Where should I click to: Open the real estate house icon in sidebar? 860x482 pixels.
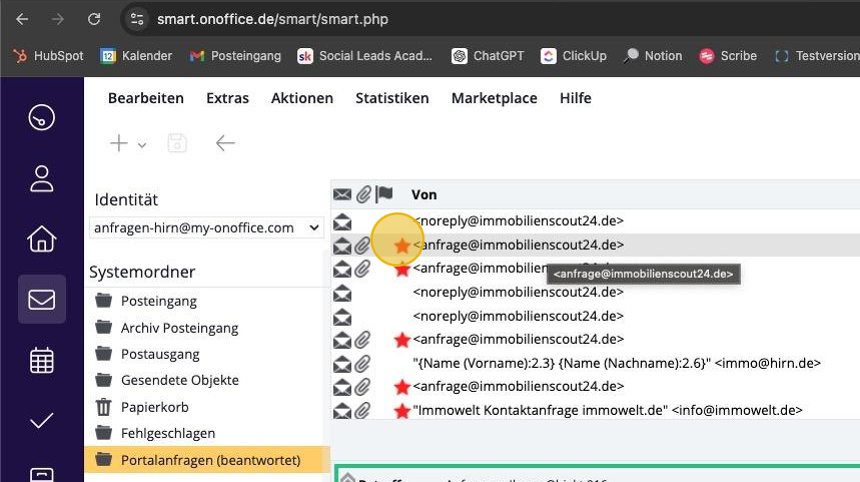pos(41,239)
